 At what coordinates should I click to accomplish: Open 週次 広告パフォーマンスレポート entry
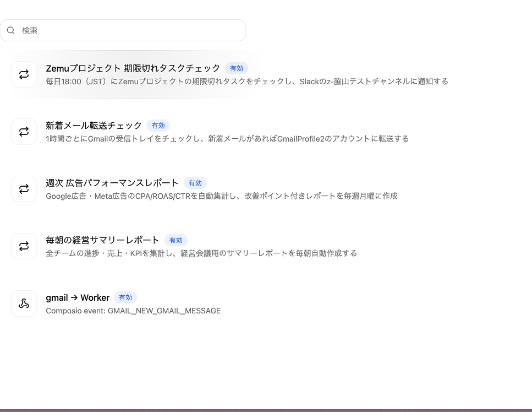coord(112,183)
